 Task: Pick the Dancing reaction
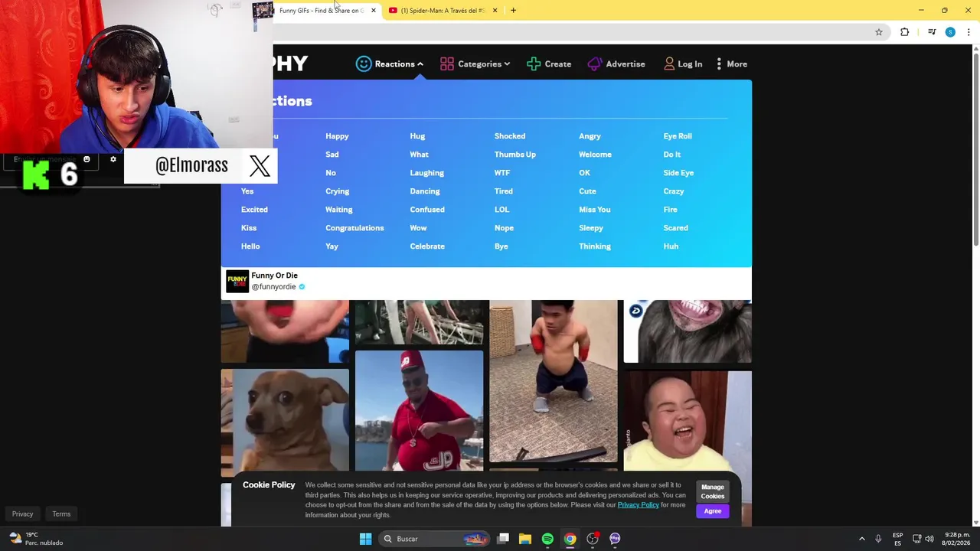[x=425, y=191]
